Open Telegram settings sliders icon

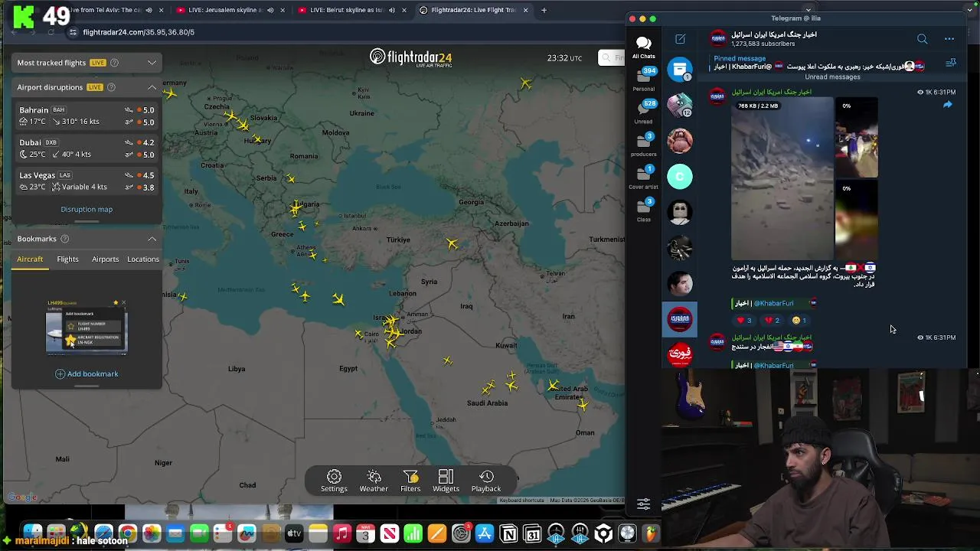643,504
